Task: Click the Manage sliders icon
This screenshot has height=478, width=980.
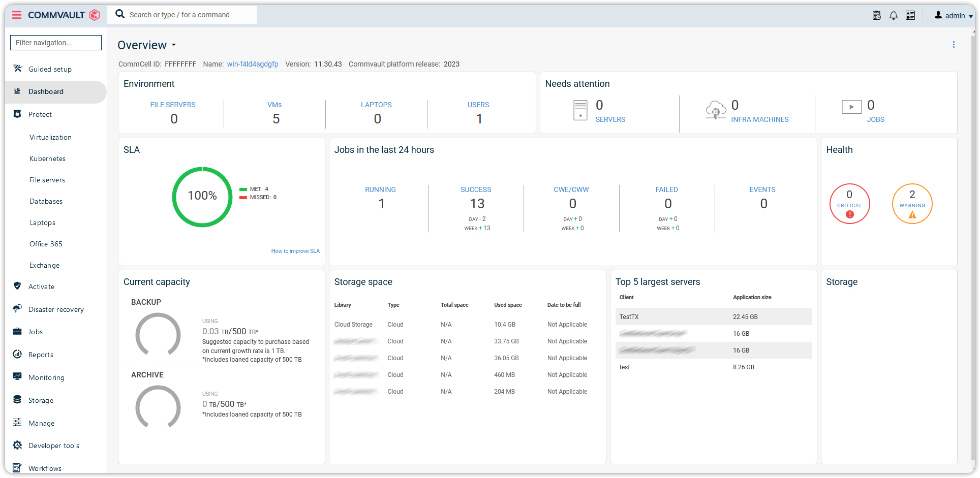Action: click(17, 422)
